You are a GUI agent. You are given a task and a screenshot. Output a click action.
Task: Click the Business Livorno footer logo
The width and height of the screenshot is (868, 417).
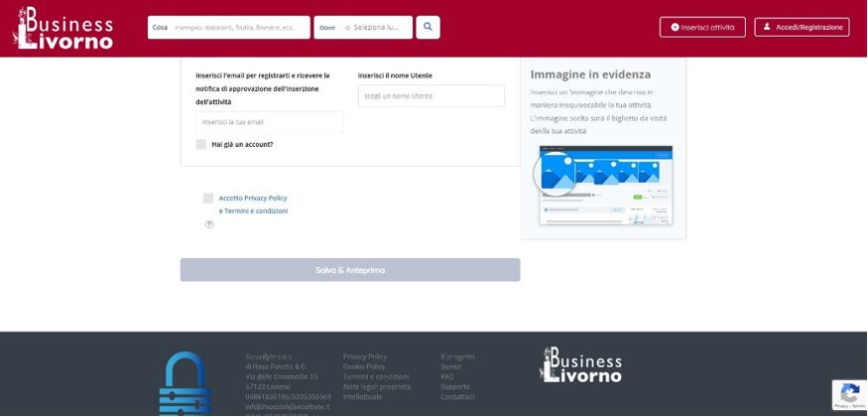pyautogui.click(x=581, y=365)
